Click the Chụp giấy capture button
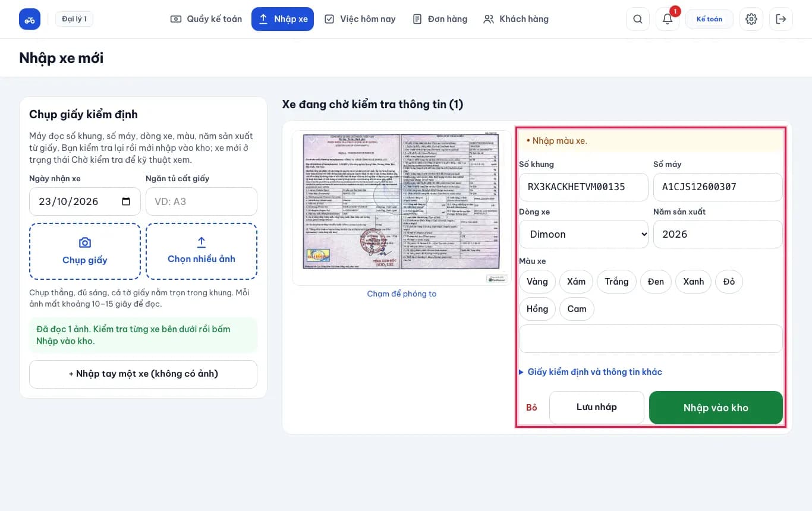 tap(85, 251)
